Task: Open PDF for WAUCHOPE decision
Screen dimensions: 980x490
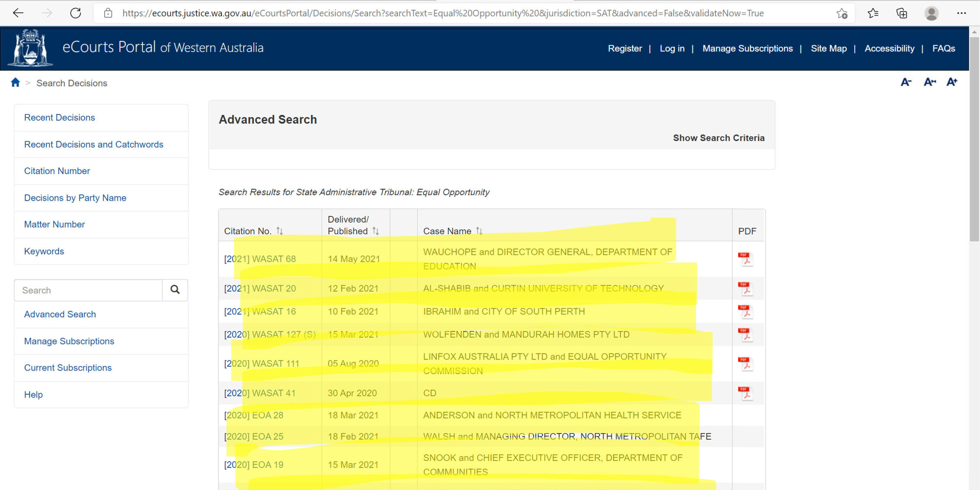Action: tap(745, 259)
